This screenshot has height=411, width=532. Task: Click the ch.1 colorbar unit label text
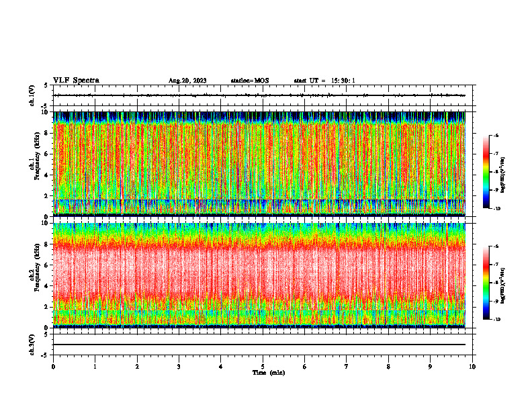pos(503,175)
